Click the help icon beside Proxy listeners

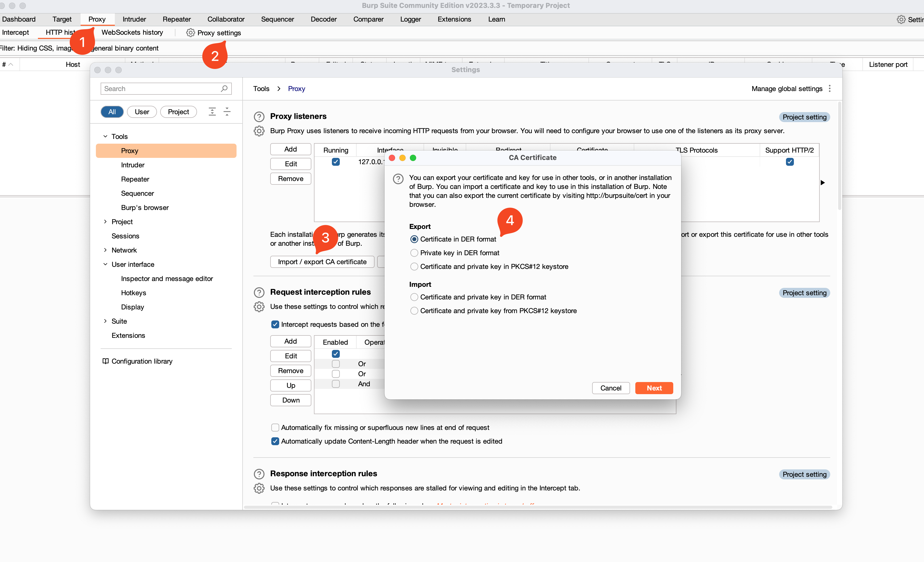[259, 117]
